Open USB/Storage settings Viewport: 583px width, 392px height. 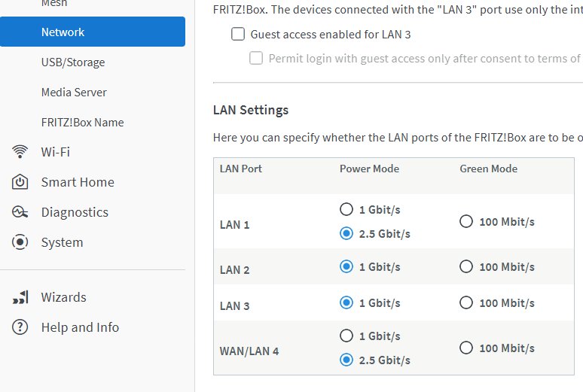coord(73,62)
